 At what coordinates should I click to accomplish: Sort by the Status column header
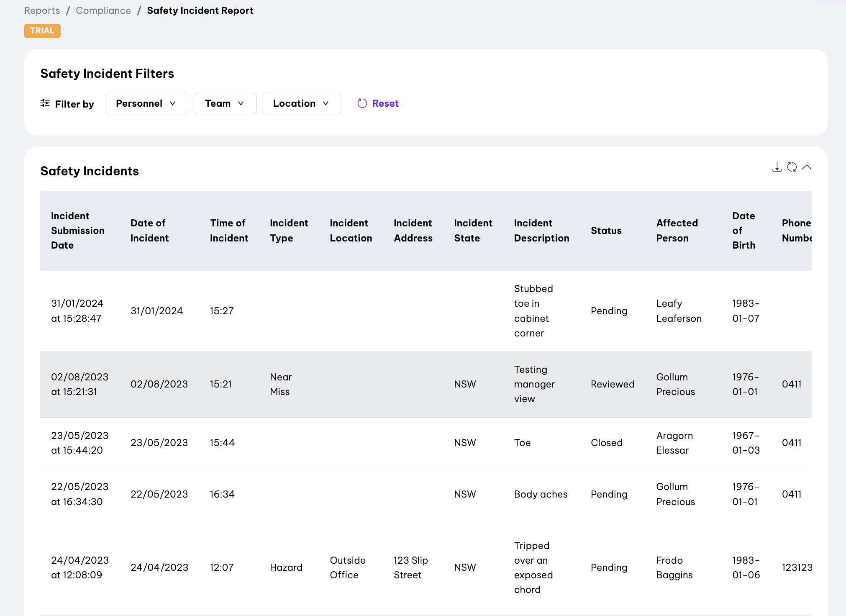coord(606,230)
